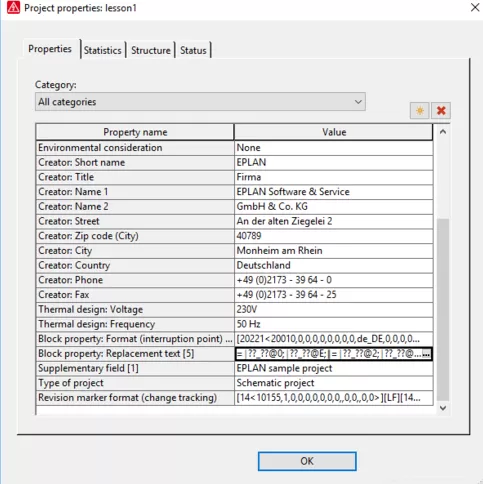Viewport: 483px width, 484px height.
Task: Click the vertical scrollbar thumb
Action: pyautogui.click(x=443, y=310)
